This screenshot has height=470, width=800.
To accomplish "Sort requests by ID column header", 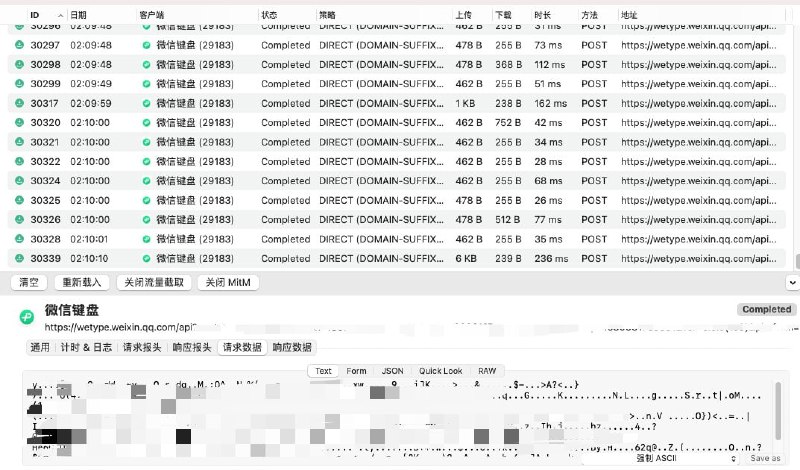I will coord(35,15).
